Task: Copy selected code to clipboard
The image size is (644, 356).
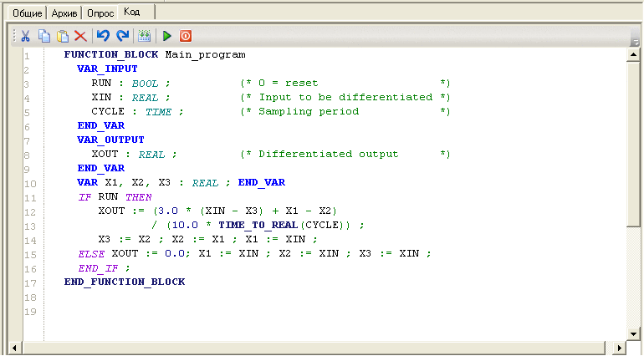Action: pos(44,36)
